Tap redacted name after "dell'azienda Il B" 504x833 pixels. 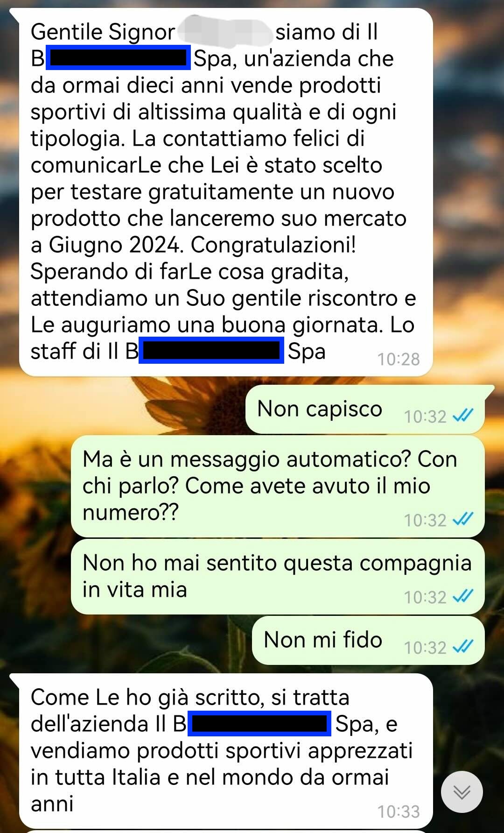[x=259, y=723]
